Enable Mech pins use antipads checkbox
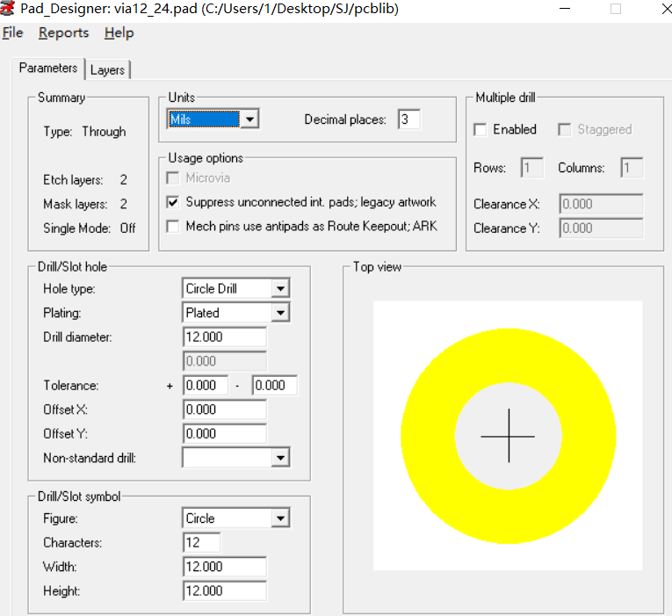 point(173,227)
